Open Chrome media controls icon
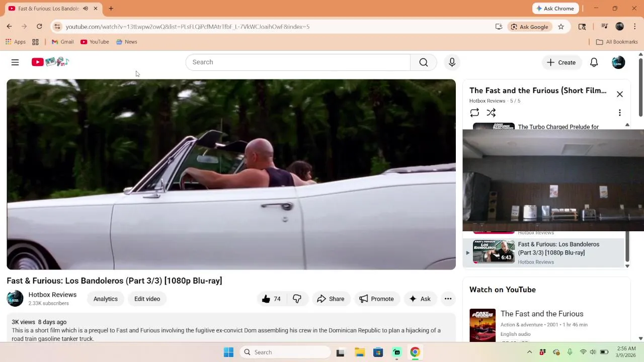This screenshot has width=644, height=362. [x=605, y=27]
